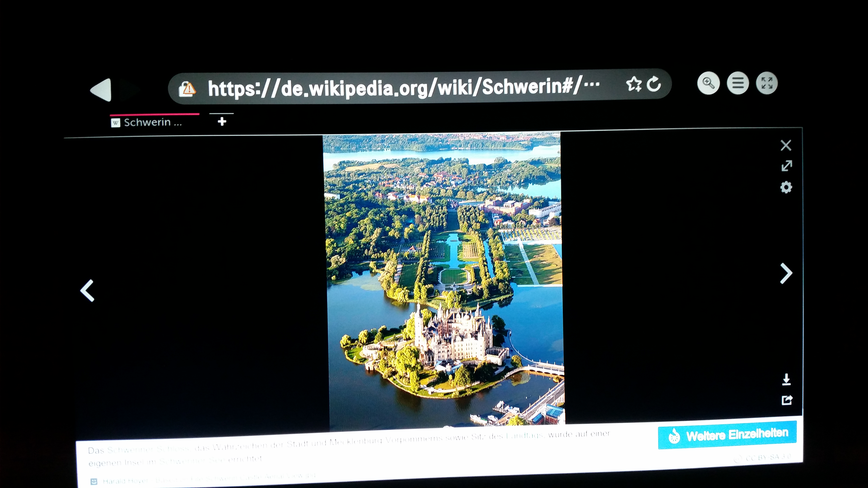The height and width of the screenshot is (488, 868).
Task: Show next image with right chevron
Action: coord(786,273)
